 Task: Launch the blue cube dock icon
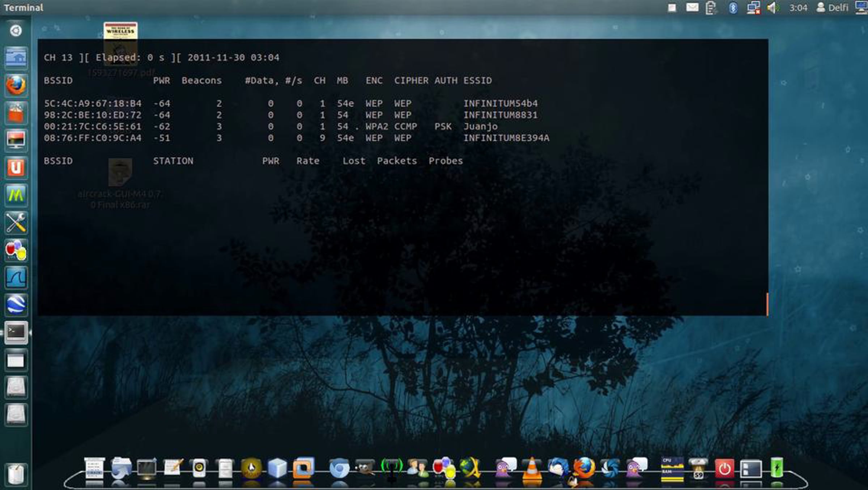pos(277,468)
